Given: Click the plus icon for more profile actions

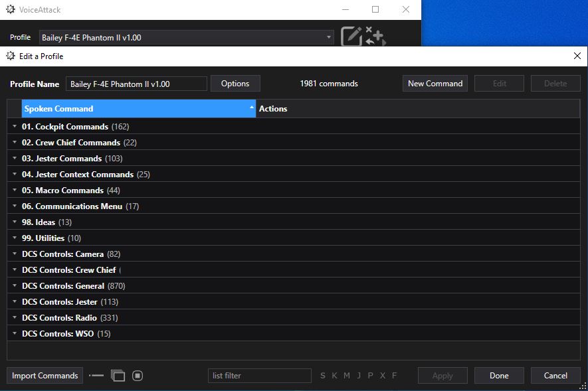Looking at the screenshot, I should coord(375,36).
